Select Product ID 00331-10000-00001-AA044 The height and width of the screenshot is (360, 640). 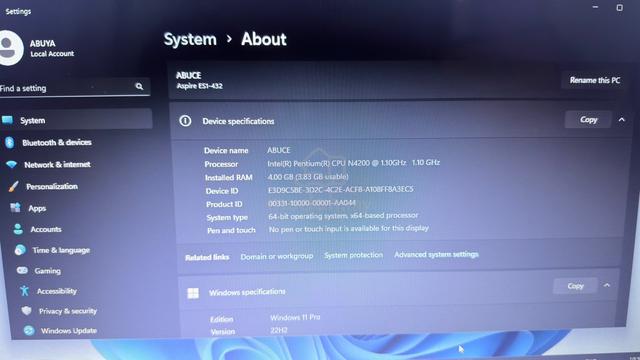pyautogui.click(x=312, y=203)
